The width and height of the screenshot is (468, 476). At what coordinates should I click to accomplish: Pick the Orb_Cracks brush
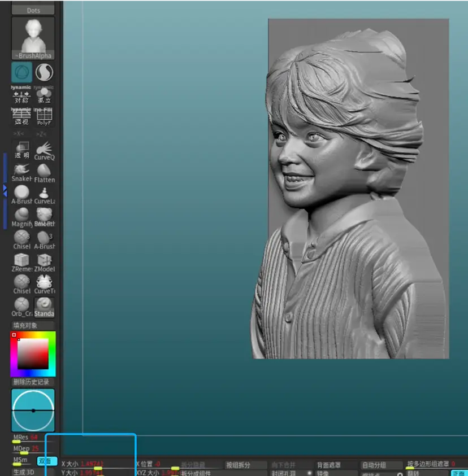pos(21,306)
